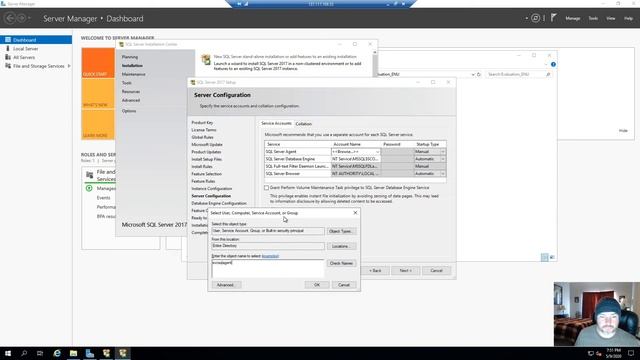Open SQL Server Agent account name dropdown
Image resolution: width=640 pixels, height=360 pixels.
point(377,152)
